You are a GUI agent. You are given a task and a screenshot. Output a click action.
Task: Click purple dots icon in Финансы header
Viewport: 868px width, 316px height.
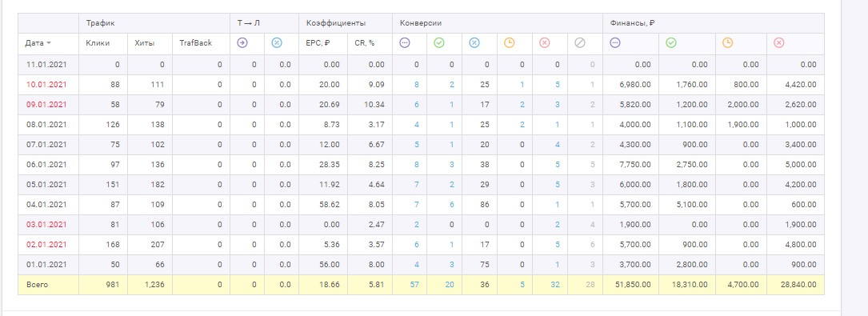615,43
